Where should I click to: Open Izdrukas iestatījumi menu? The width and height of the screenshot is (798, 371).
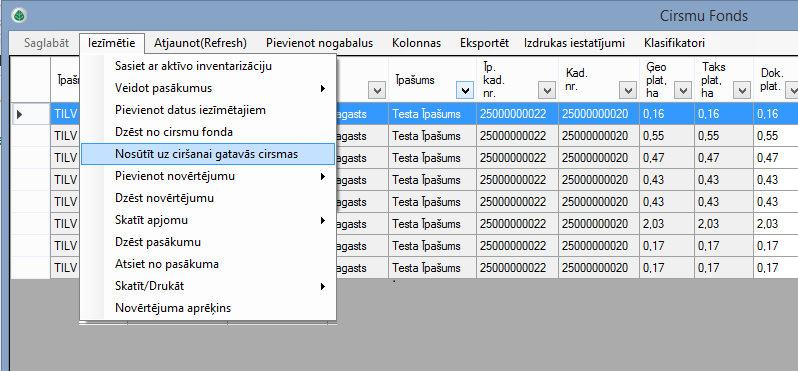coord(574,43)
